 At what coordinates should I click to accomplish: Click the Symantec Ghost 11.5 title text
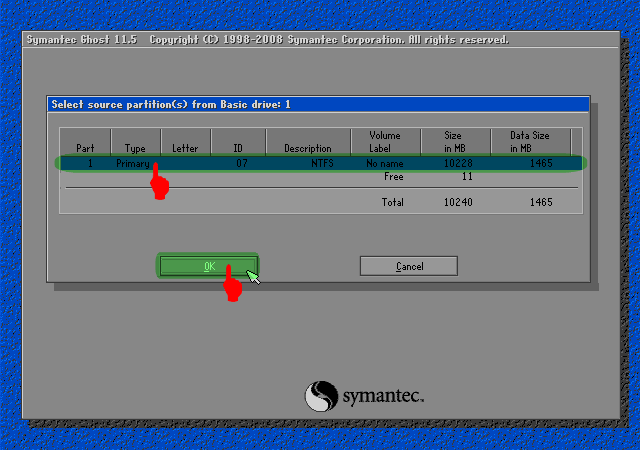click(x=82, y=40)
